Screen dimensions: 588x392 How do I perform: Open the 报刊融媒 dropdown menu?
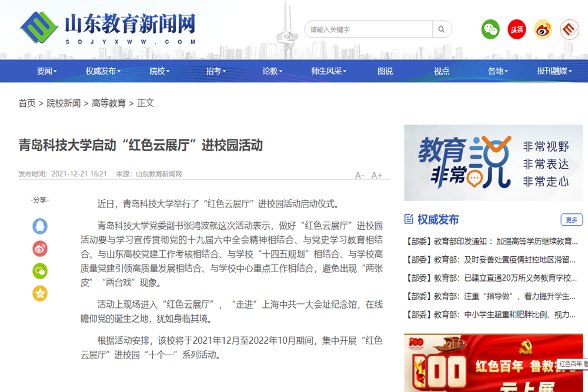click(x=554, y=71)
